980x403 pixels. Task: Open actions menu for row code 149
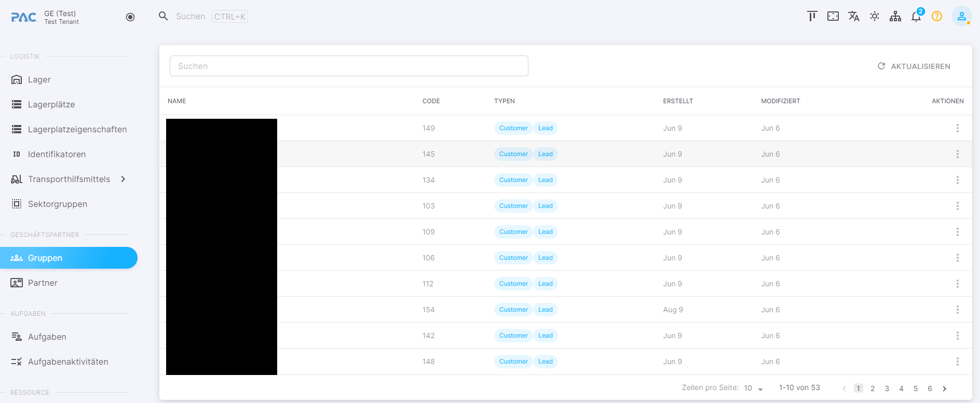(958, 128)
